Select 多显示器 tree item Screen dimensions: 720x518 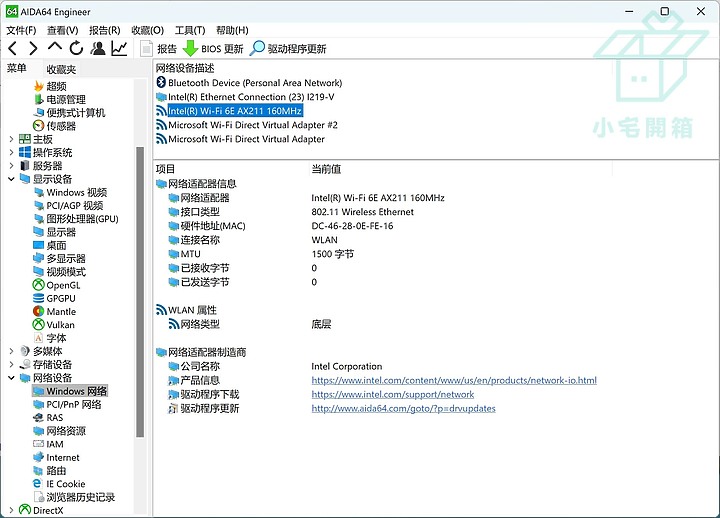pos(60,259)
